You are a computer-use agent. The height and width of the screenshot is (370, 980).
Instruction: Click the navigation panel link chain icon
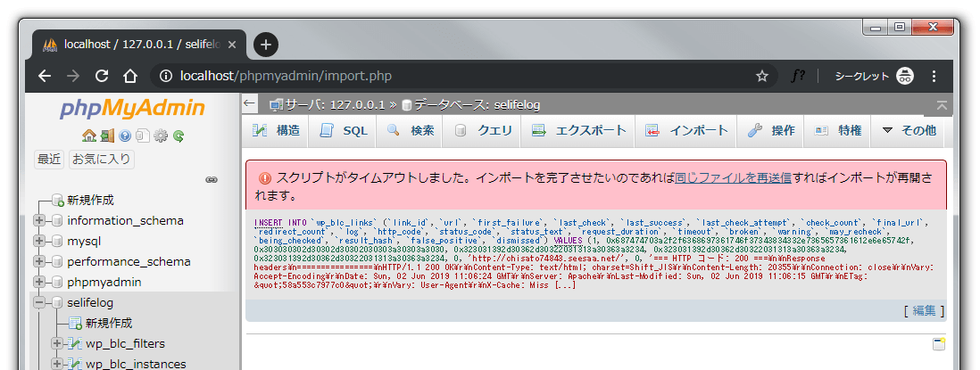pos(212,179)
